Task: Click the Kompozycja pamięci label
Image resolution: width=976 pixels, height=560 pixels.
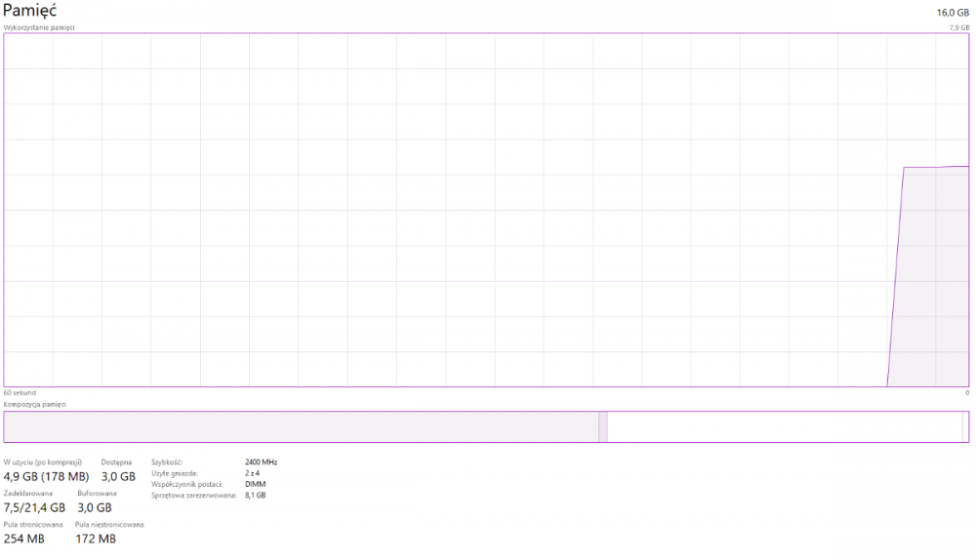Action: (34, 404)
